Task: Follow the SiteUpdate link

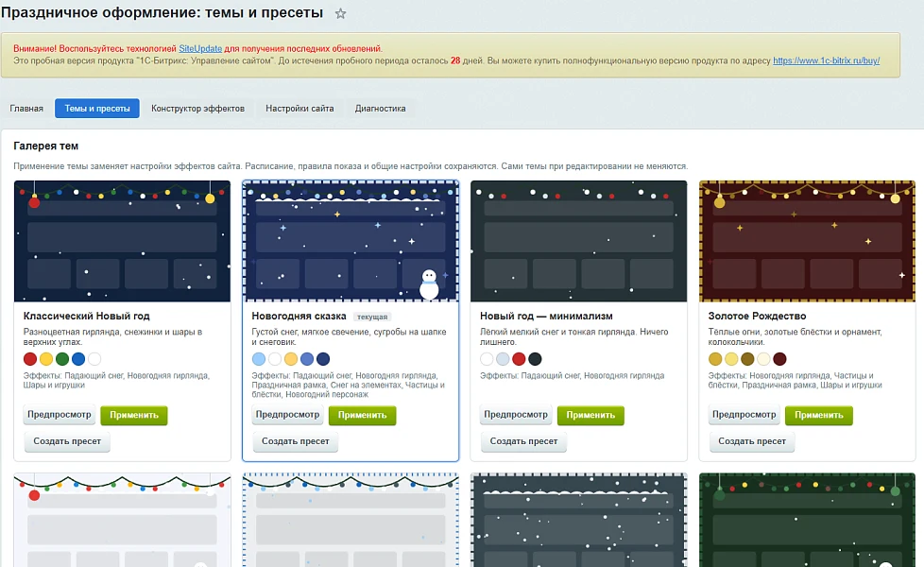Action: point(200,49)
